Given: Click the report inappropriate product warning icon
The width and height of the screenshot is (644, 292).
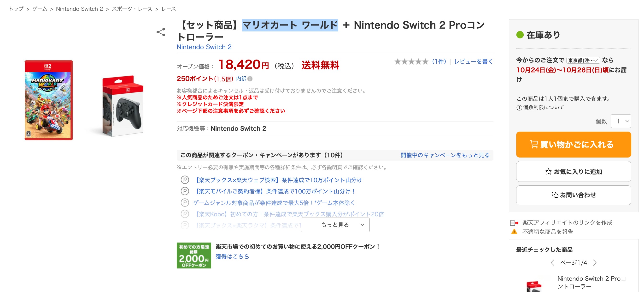Looking at the screenshot, I should (x=514, y=232).
